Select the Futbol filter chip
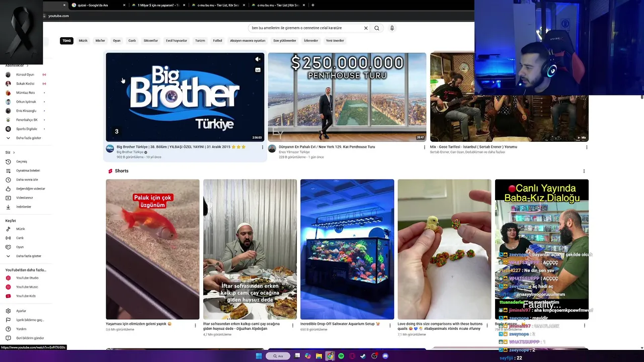The height and width of the screenshot is (362, 644). 217,41
